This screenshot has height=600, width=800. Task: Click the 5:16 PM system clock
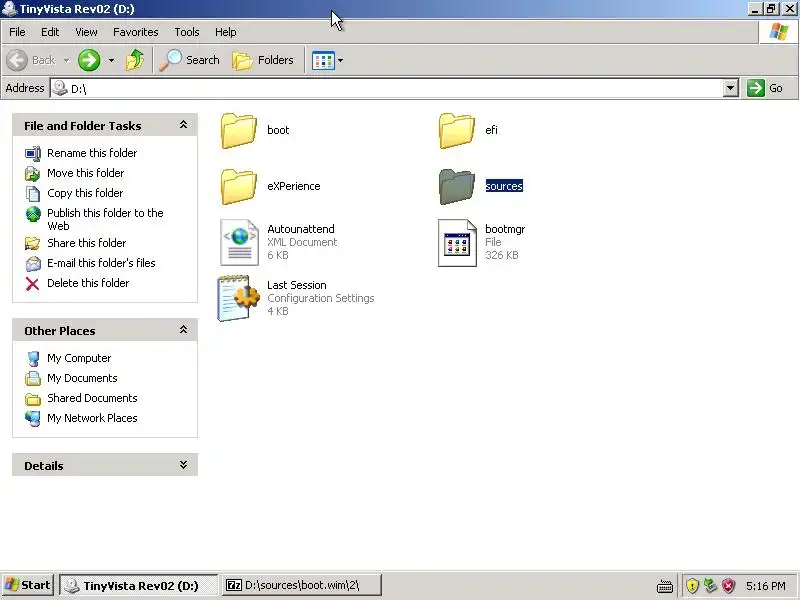click(765, 586)
